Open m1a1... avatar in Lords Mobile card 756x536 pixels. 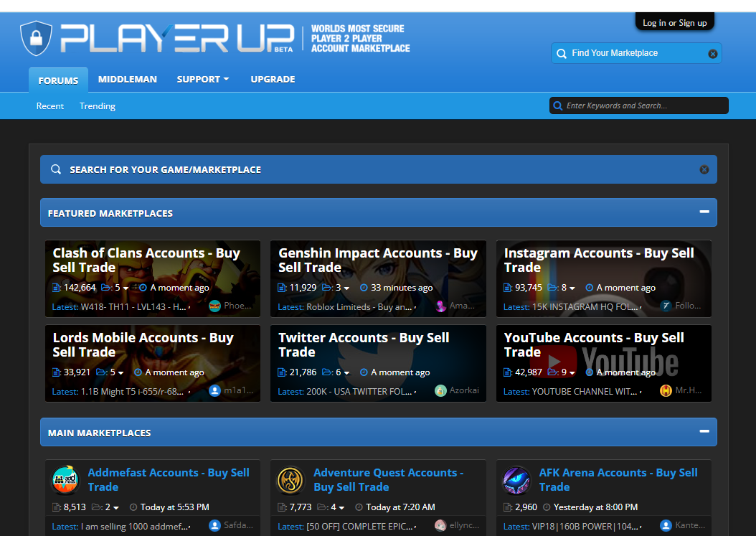(x=214, y=390)
